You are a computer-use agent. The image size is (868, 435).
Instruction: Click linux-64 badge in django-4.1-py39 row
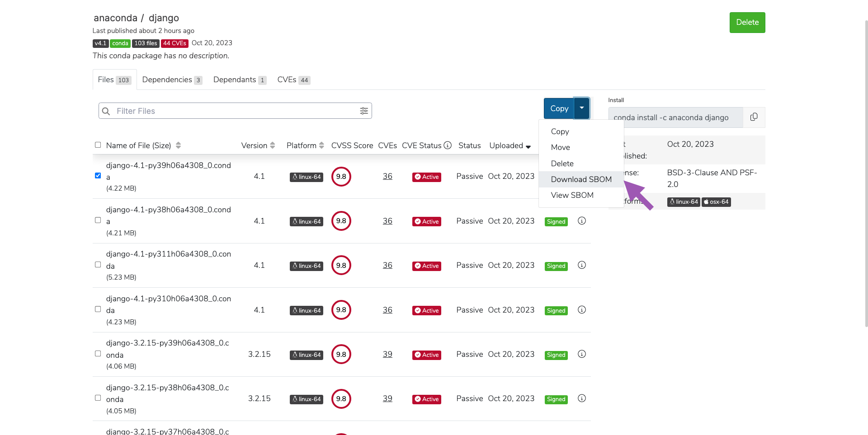click(x=307, y=177)
